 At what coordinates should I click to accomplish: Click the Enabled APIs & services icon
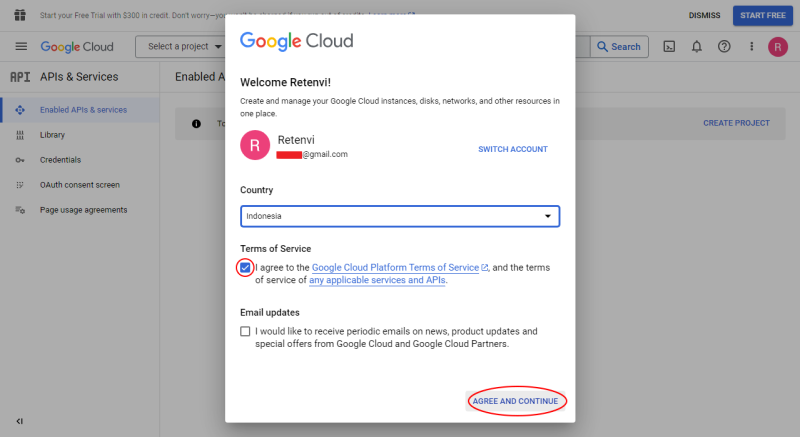(x=20, y=110)
